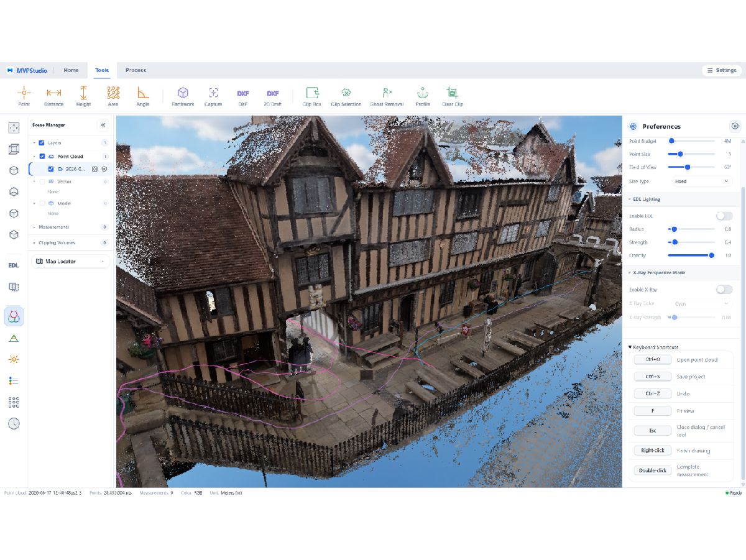This screenshot has width=746, height=560.
Task: Click the green triangle elevation icon
Action: (x=14, y=338)
